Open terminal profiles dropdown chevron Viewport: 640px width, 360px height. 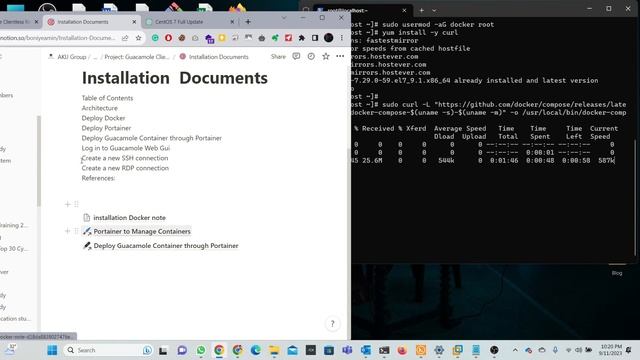pyautogui.click(x=434, y=10)
